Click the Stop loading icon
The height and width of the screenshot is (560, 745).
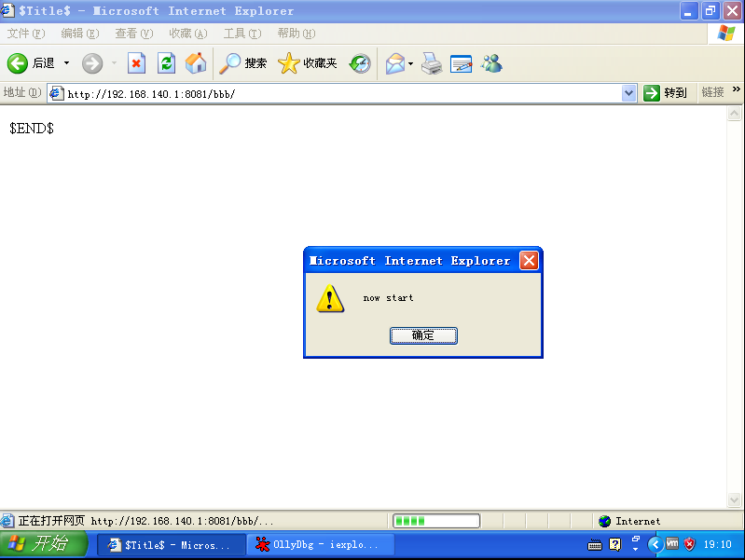click(136, 63)
